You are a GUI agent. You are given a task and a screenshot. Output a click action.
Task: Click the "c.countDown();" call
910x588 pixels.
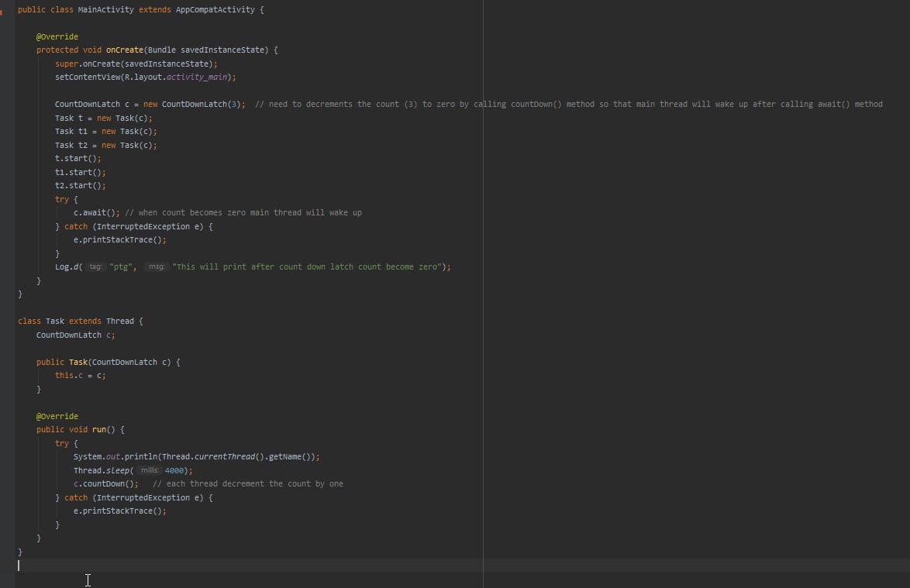pyautogui.click(x=105, y=484)
